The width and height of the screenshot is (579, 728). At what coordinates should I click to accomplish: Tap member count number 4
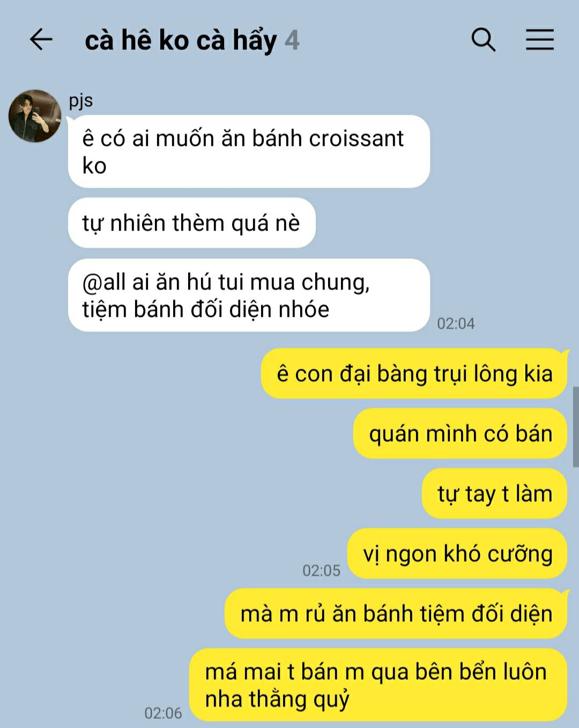[292, 40]
